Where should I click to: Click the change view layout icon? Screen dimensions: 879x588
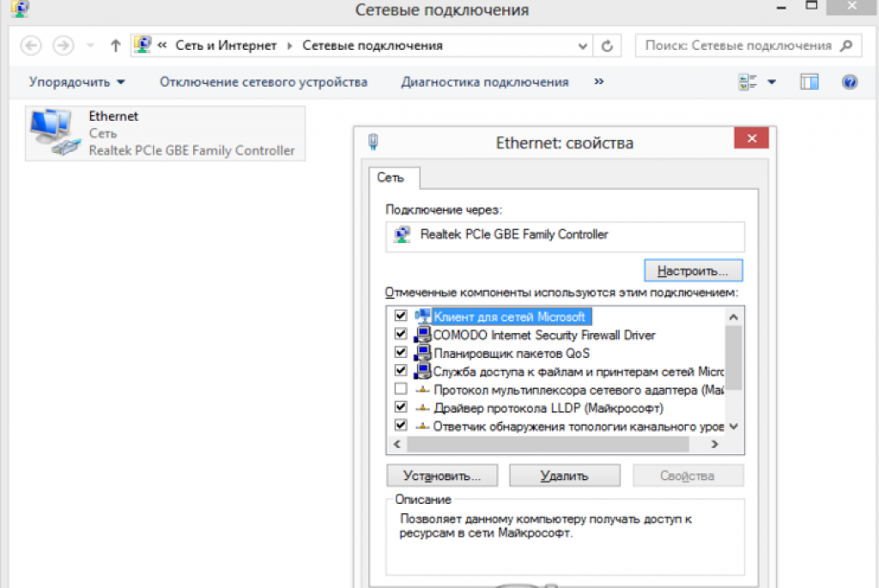(747, 82)
